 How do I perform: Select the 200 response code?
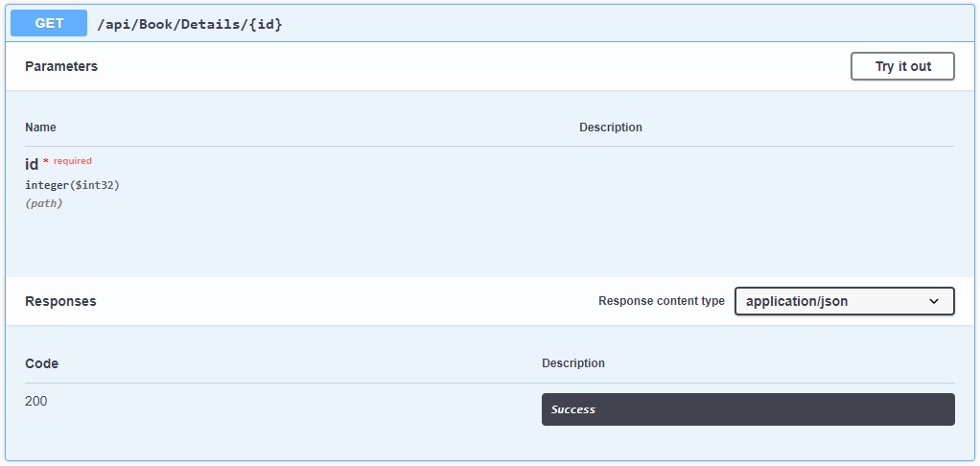(x=36, y=401)
